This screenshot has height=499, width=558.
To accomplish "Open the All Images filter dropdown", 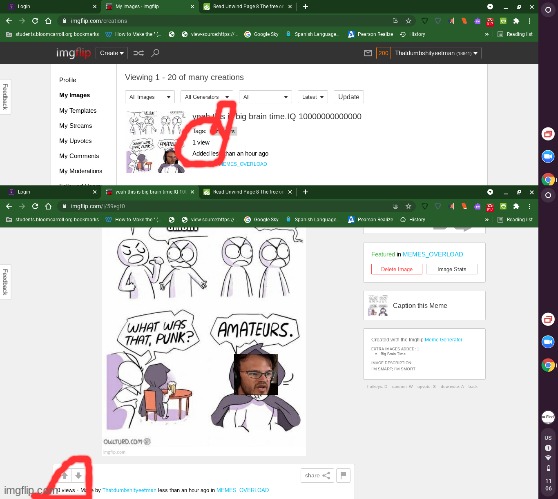I will (149, 97).
